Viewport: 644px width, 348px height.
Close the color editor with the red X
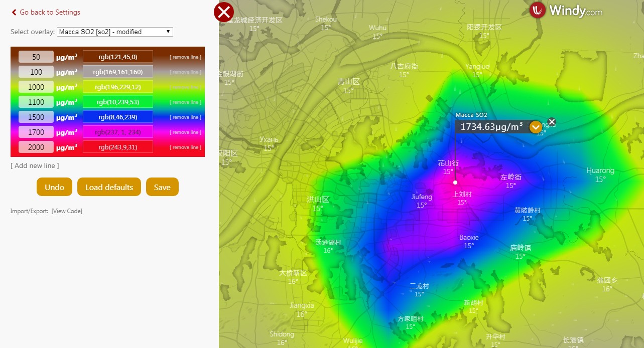click(x=223, y=12)
